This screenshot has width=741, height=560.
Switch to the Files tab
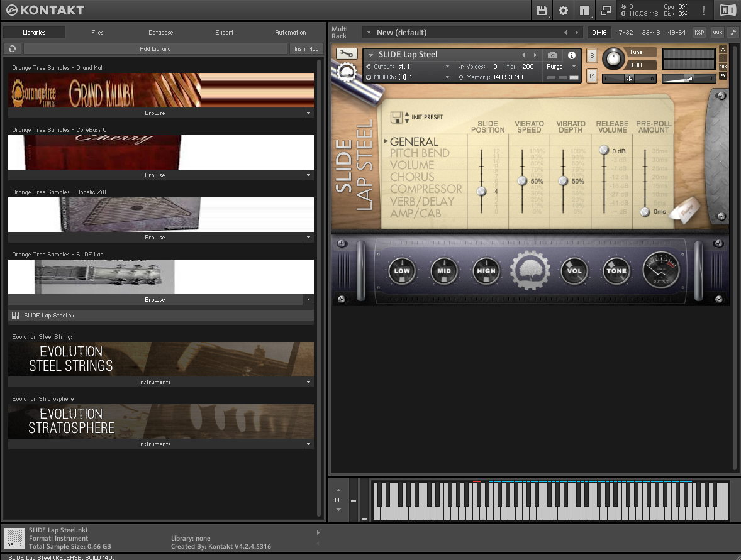(x=97, y=33)
